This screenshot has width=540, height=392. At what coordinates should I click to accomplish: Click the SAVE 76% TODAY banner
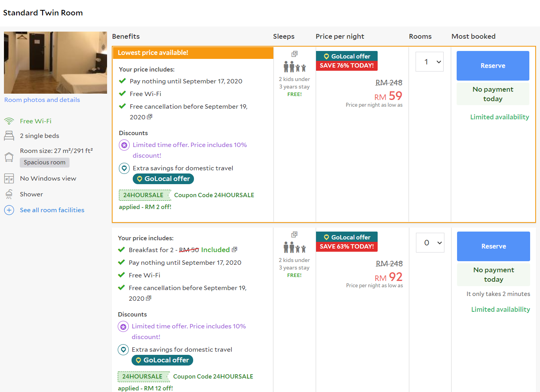coord(346,66)
